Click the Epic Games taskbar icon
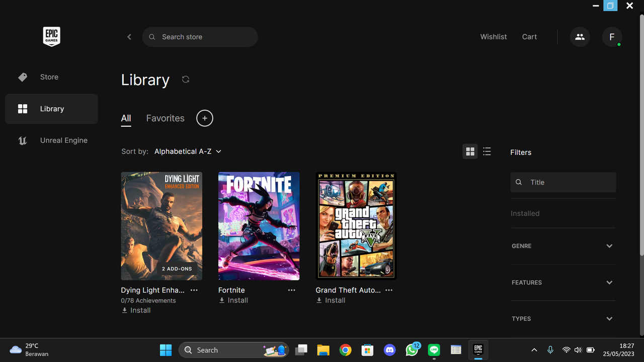The width and height of the screenshot is (644, 362). (478, 350)
